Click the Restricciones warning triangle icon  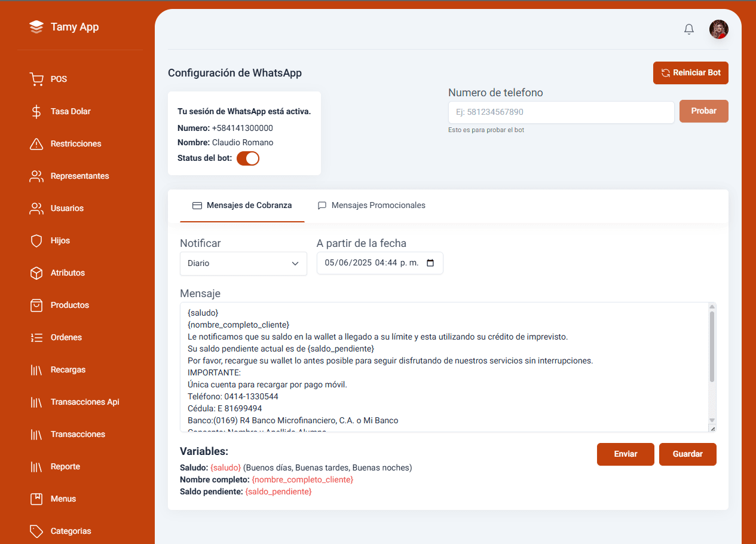(36, 143)
